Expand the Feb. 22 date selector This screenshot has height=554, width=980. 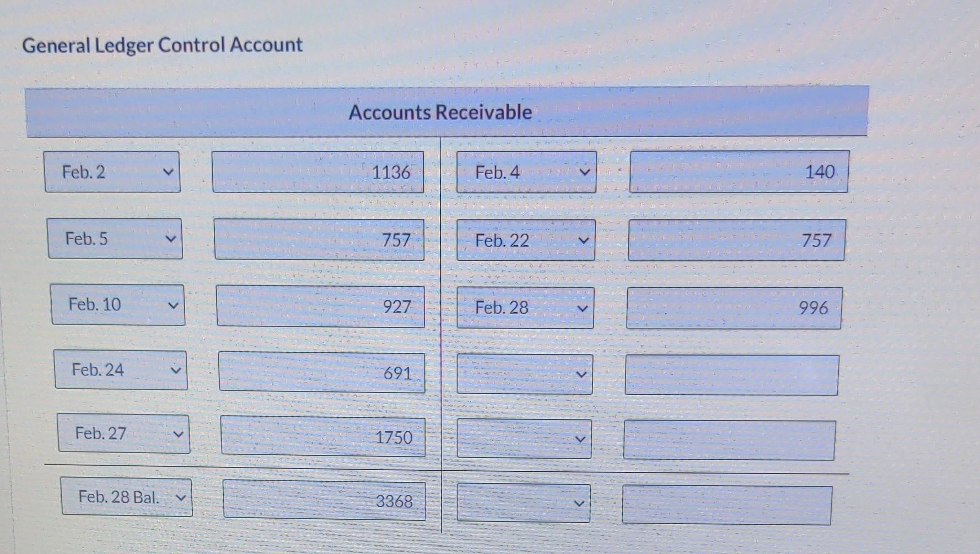(524, 240)
